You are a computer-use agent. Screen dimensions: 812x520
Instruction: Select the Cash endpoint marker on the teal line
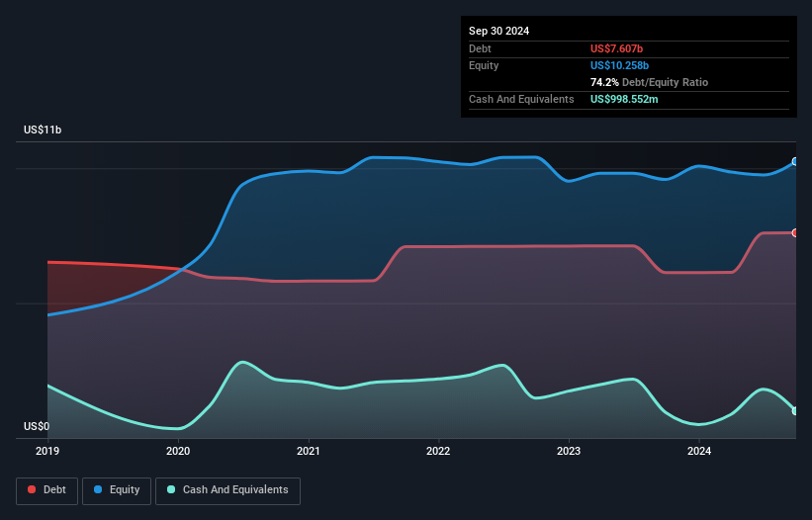795,411
